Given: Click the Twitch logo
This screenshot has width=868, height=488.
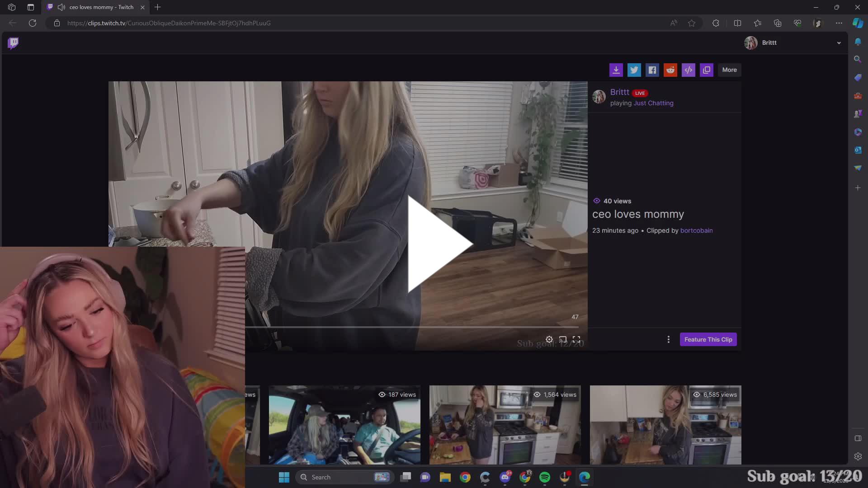Looking at the screenshot, I should [x=13, y=42].
